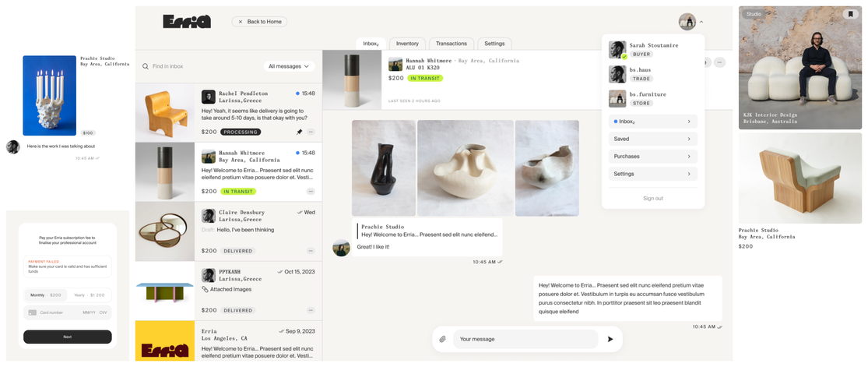Click the MM/YY expiry field
The width and height of the screenshot is (868, 367).
89,312
